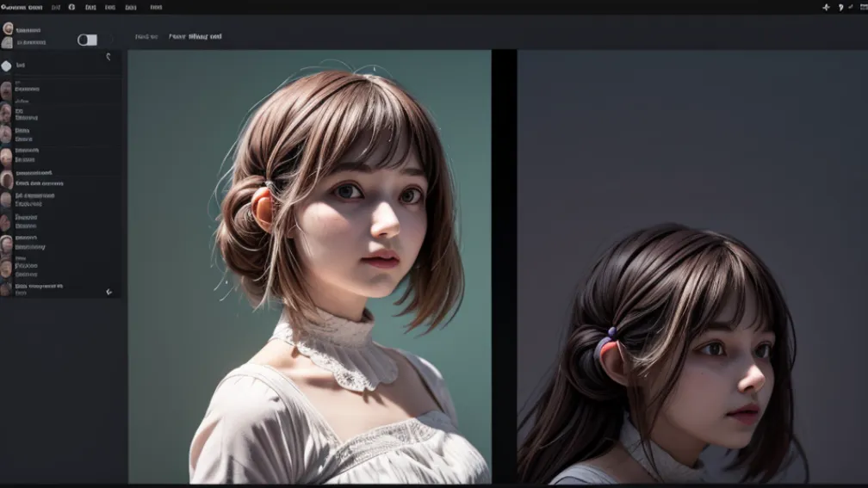This screenshot has width=868, height=488.
Task: Click the small curved arrow above the sidebar list
Action: [x=108, y=57]
